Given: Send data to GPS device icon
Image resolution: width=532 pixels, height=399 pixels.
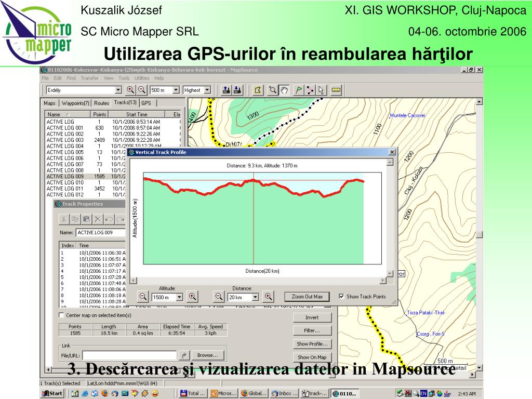Looking at the screenshot, I should pos(227,90).
